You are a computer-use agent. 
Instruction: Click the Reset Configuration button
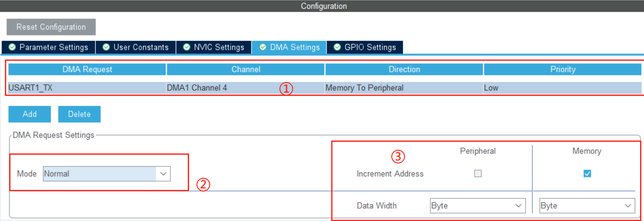(x=51, y=27)
